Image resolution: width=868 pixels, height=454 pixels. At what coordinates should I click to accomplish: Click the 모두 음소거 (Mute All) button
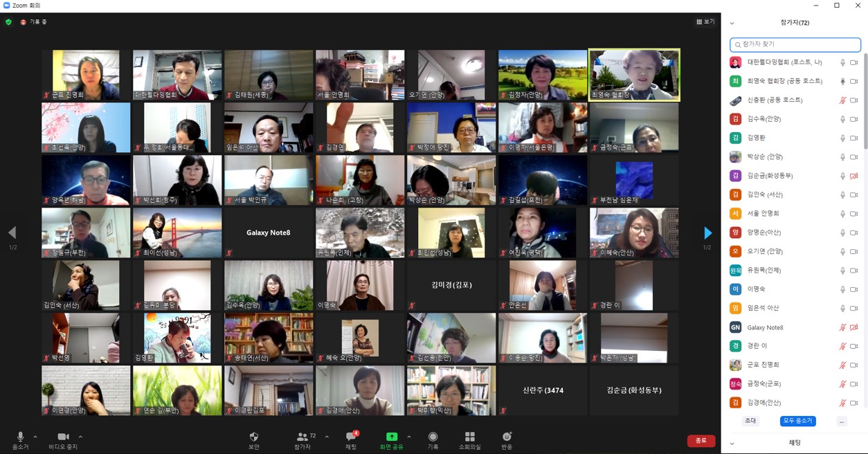pos(797,421)
